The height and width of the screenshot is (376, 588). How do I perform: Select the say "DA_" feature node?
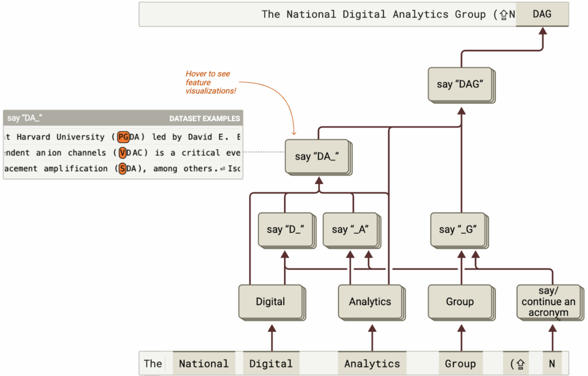[318, 156]
